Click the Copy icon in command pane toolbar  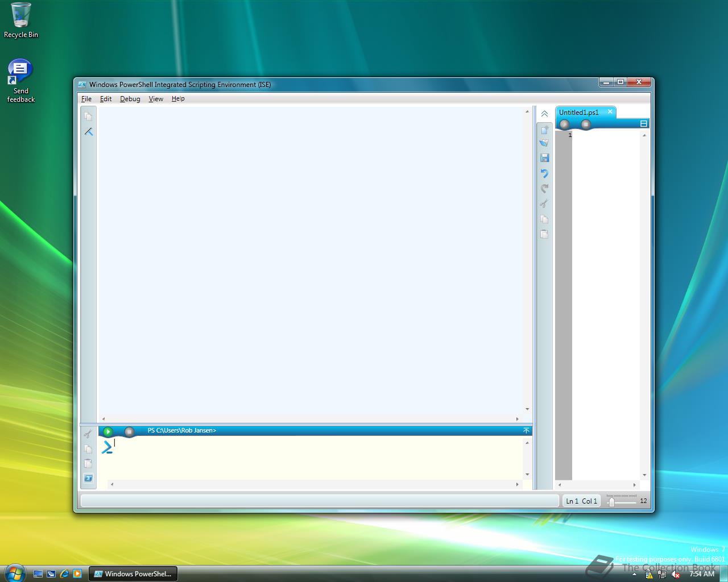click(x=88, y=449)
